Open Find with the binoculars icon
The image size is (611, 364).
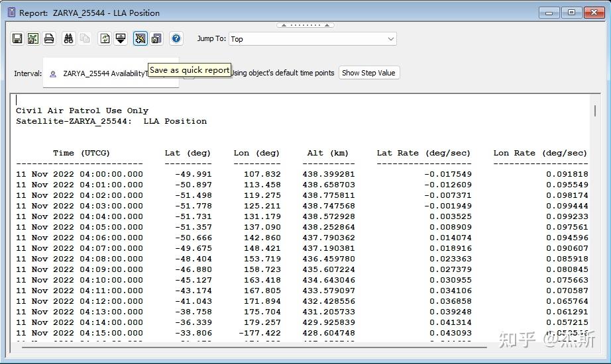(68, 38)
